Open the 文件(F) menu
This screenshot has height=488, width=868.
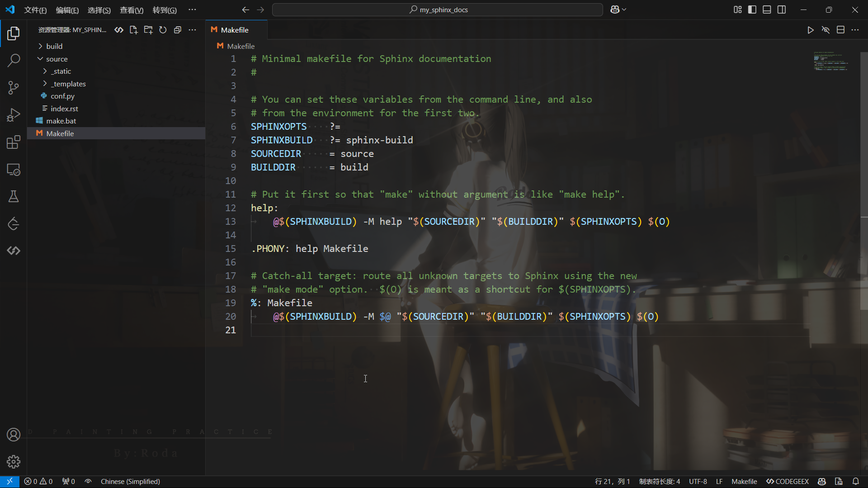click(35, 10)
